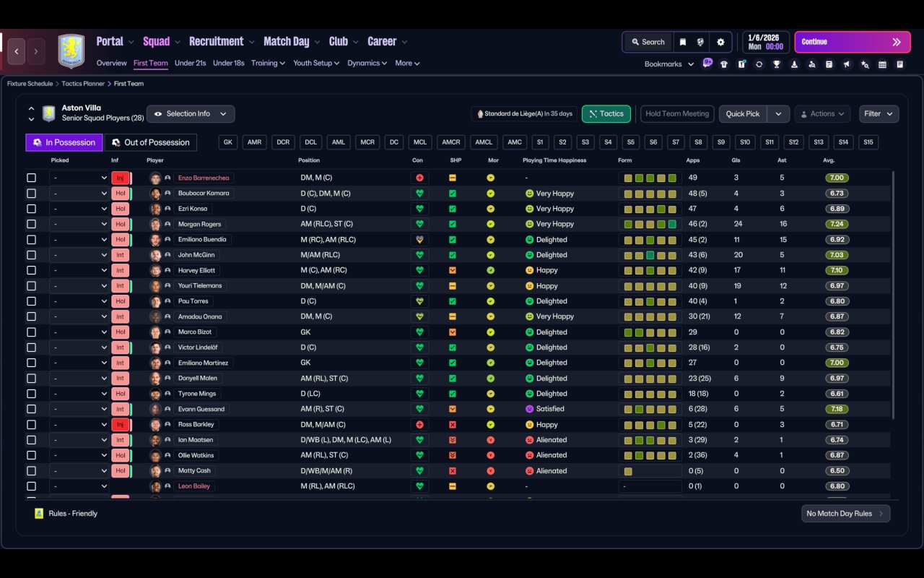
Task: Open Picked dropdown for Pau Torres
Action: (79, 301)
